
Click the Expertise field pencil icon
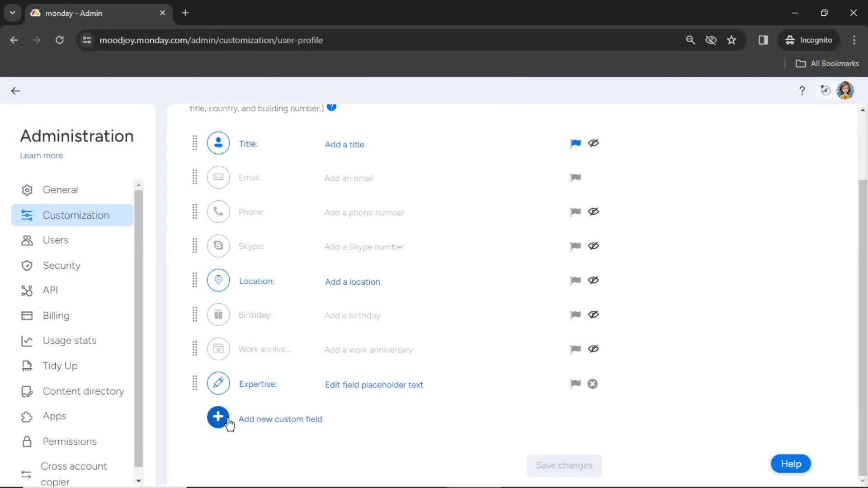point(218,383)
